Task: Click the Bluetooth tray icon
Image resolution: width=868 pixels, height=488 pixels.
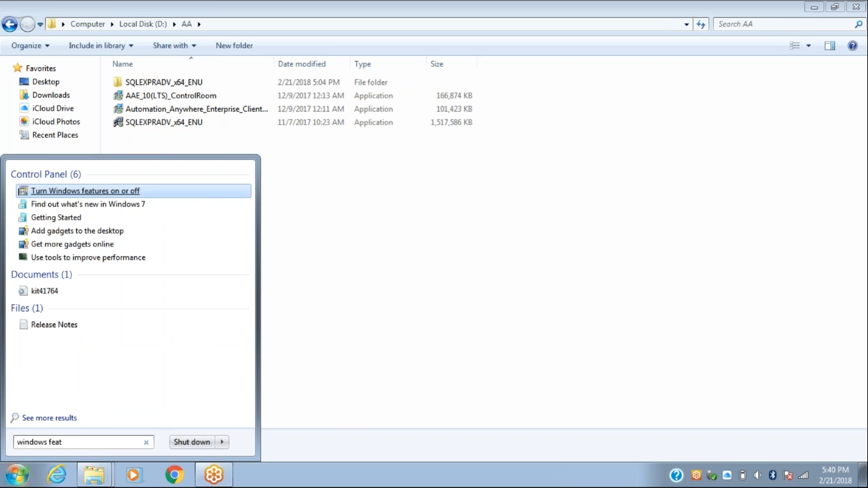Action: tap(773, 475)
